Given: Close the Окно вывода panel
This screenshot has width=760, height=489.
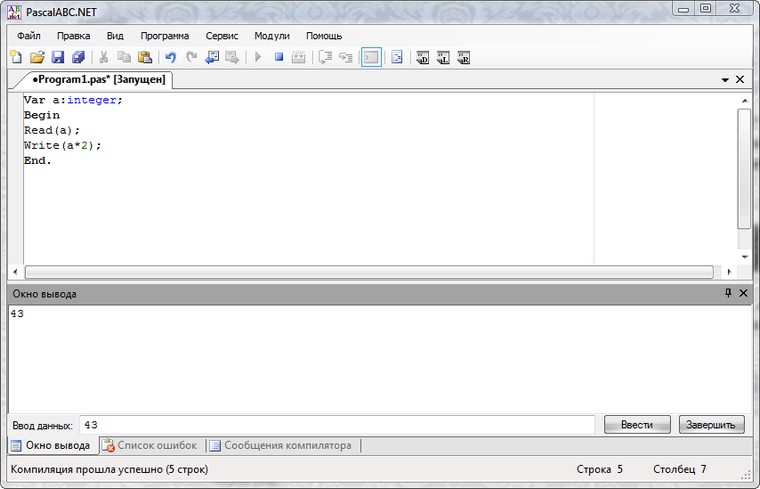Looking at the screenshot, I should click(x=743, y=293).
